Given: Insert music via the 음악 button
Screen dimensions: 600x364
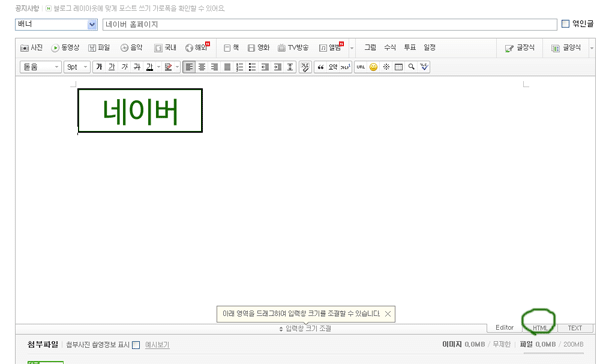Looking at the screenshot, I should (131, 48).
